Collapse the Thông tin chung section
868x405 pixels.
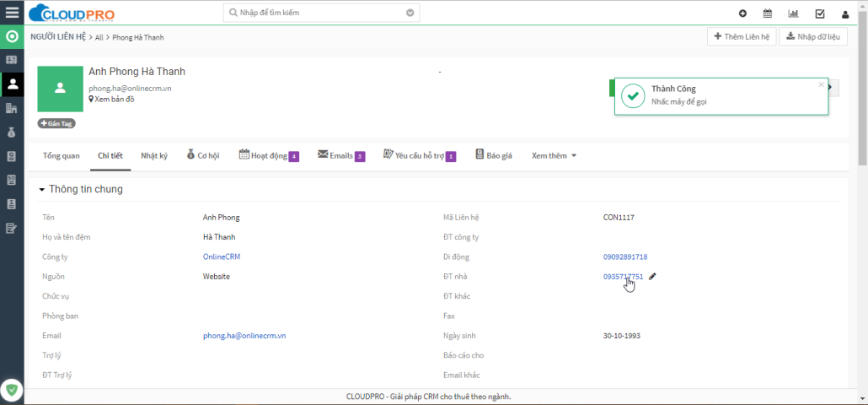click(x=42, y=190)
